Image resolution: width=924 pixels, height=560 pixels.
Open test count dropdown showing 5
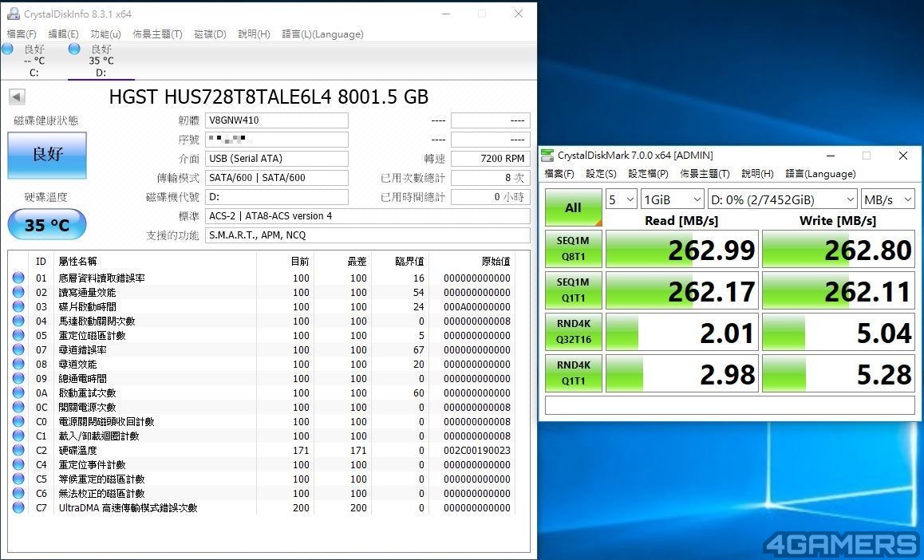[x=621, y=199]
